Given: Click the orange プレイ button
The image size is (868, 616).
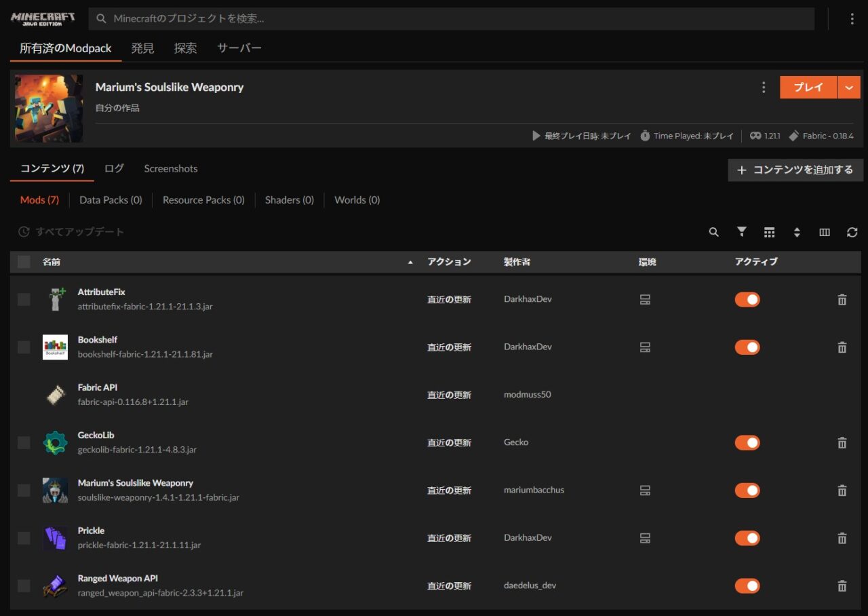Looking at the screenshot, I should pyautogui.click(x=808, y=88).
